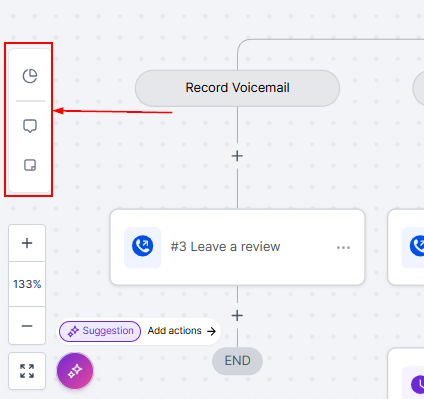Zoom in with the plus button
The height and width of the screenshot is (399, 424).
27,243
